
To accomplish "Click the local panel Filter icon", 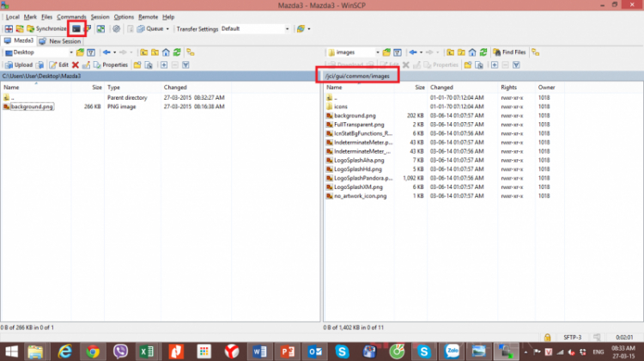I will coord(91,52).
